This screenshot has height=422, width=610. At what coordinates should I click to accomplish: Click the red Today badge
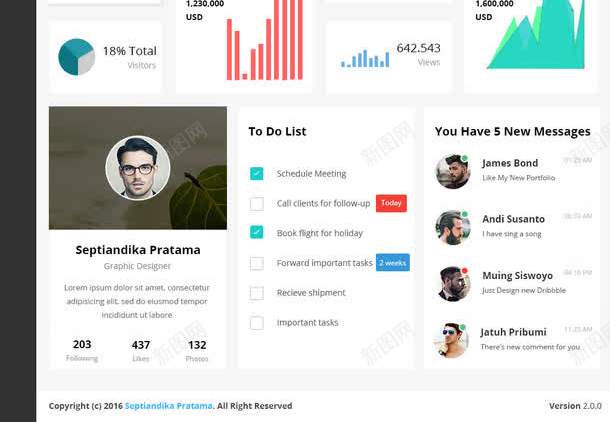tap(391, 203)
